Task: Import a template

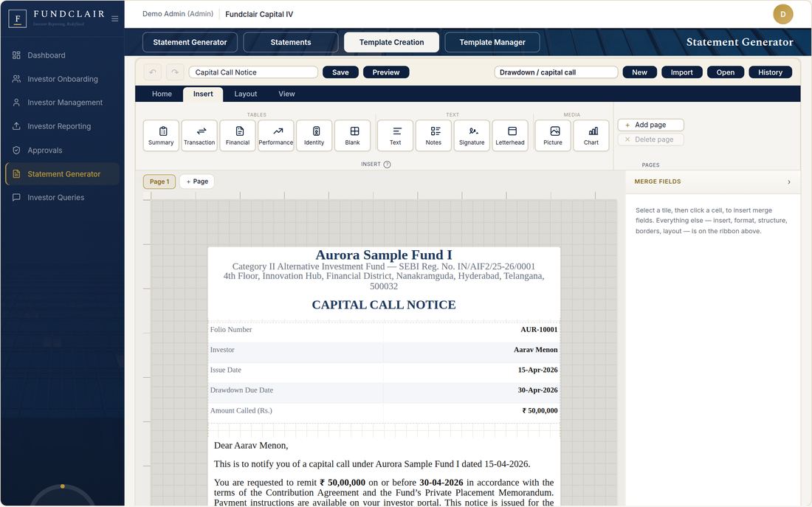Action: [x=681, y=72]
